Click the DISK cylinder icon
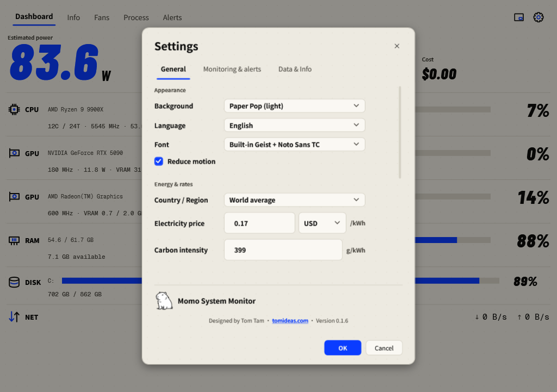The height and width of the screenshot is (392, 557). (14, 282)
